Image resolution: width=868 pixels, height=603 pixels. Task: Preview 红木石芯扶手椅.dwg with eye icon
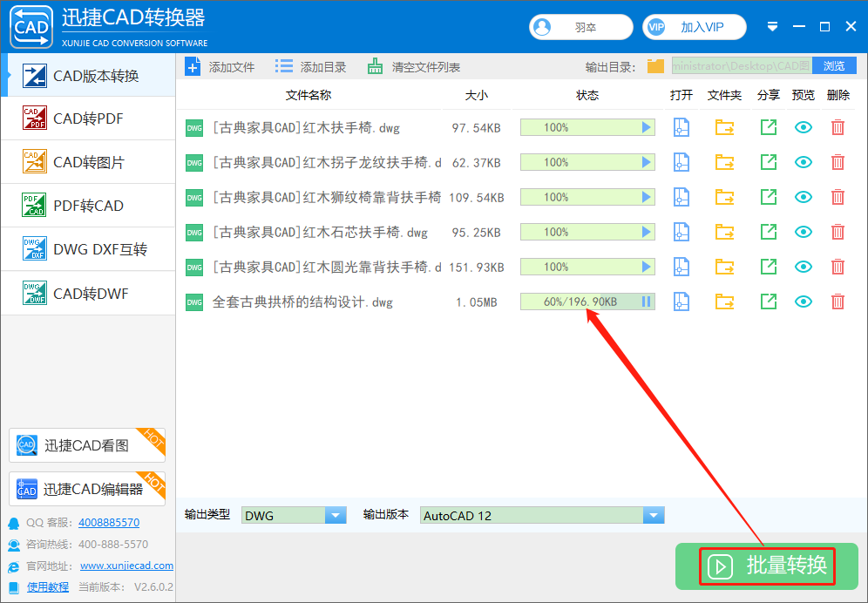[804, 232]
